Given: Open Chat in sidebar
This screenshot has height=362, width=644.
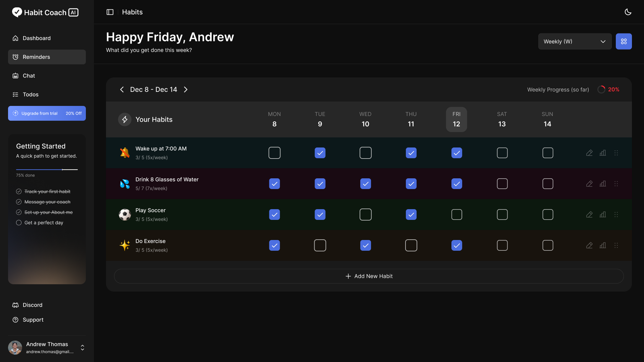Looking at the screenshot, I should click(47, 76).
